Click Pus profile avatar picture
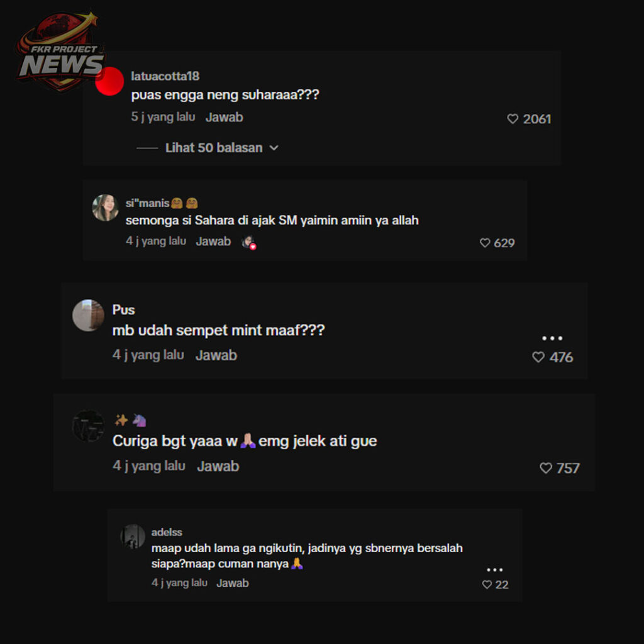This screenshot has height=644, width=644. tap(88, 315)
